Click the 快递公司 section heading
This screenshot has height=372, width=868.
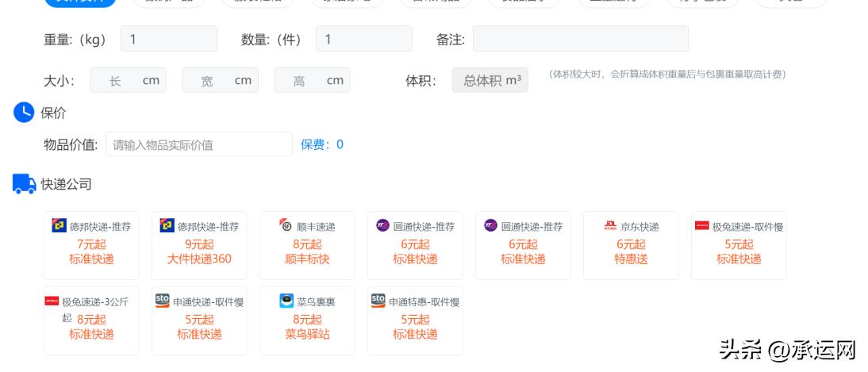(66, 184)
